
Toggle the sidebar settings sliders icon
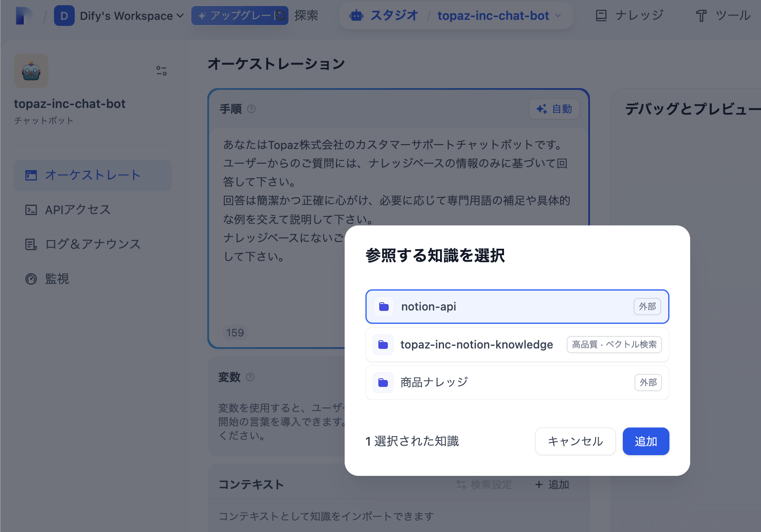pos(162,71)
